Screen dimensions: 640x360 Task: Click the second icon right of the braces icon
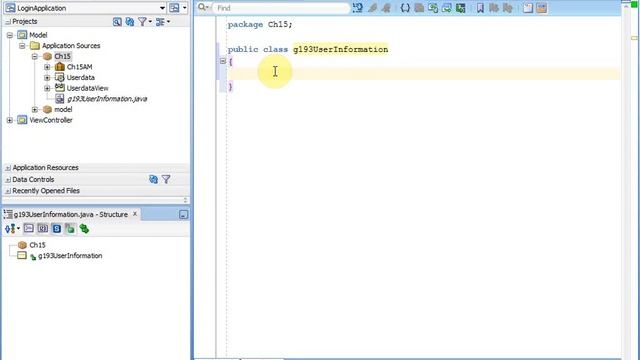coord(433,8)
